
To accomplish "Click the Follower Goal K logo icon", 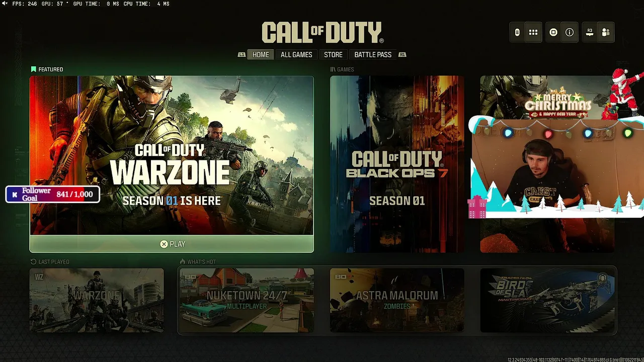I will [x=15, y=195].
